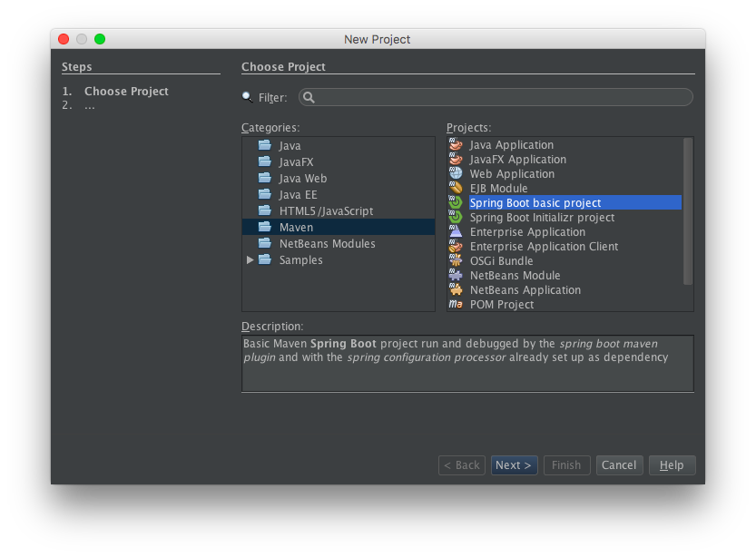Click the NetBeans Module puzzle icon
Viewport: 756px width, 557px height.
pos(456,275)
